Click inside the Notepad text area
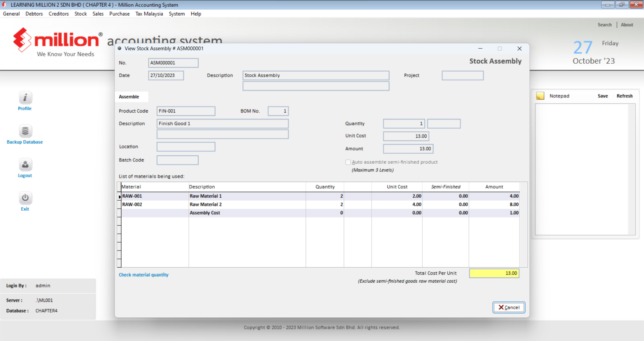Image resolution: width=644 pixels, height=341 pixels. [582, 169]
